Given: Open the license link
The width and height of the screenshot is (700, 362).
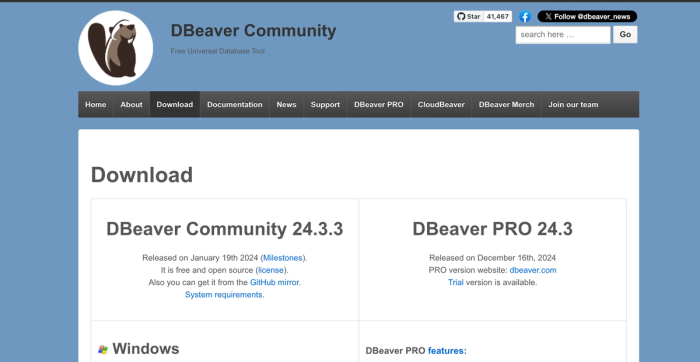Looking at the screenshot, I should click(271, 270).
